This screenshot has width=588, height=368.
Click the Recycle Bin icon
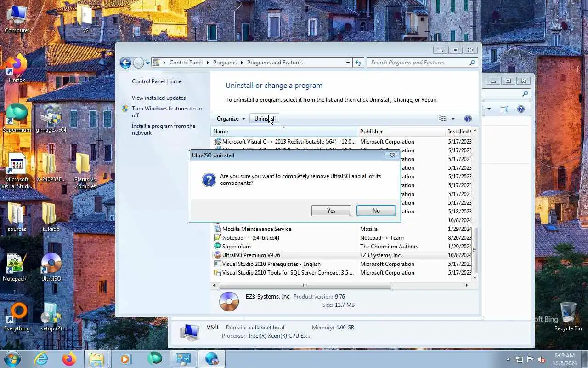click(x=568, y=317)
